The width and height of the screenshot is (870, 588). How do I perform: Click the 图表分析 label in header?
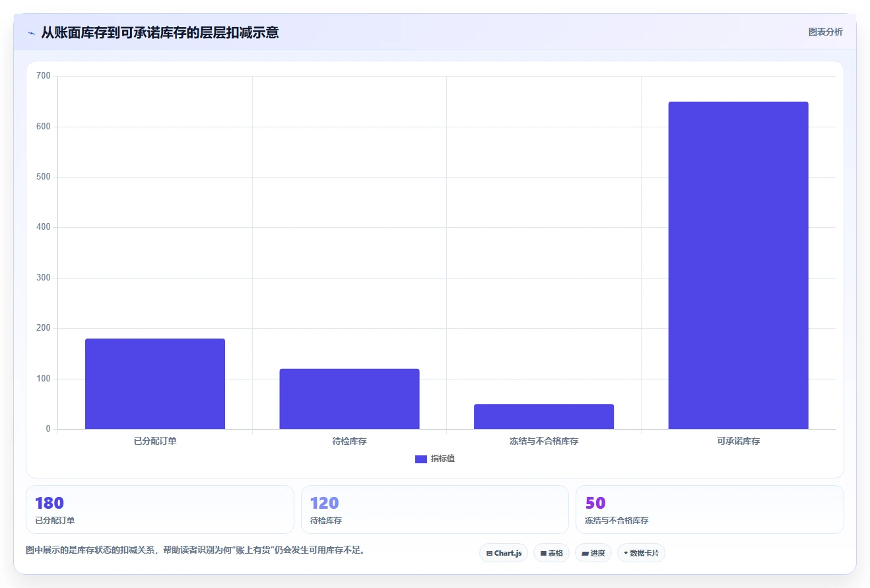[x=825, y=32]
